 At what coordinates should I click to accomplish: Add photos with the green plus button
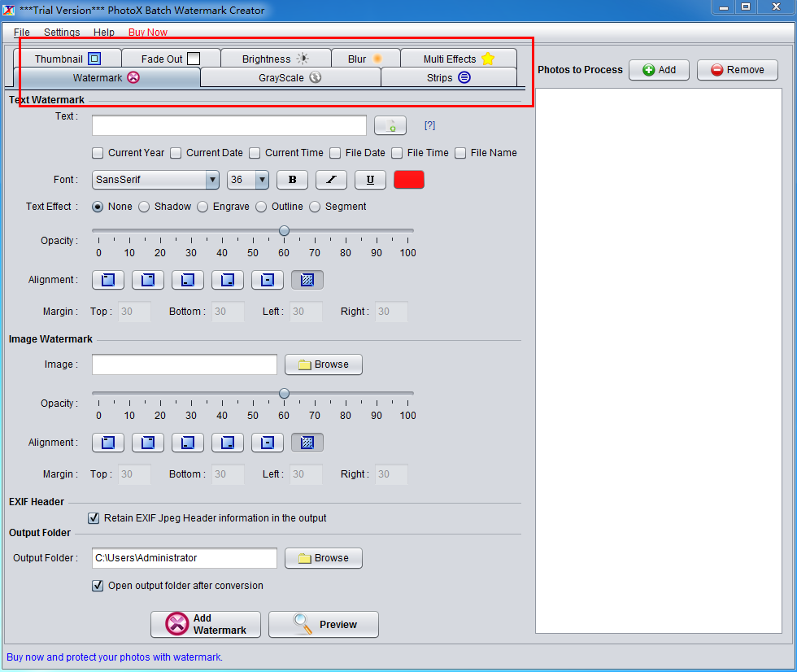(x=659, y=70)
